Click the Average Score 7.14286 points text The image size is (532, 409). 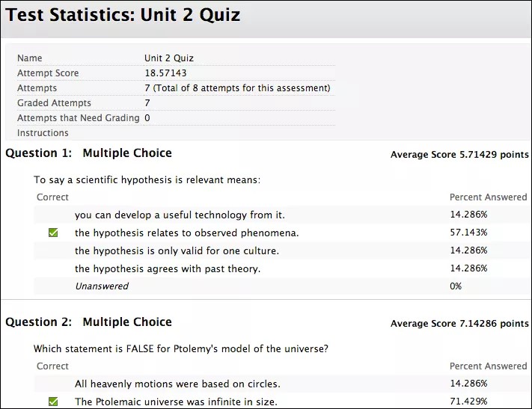tap(459, 324)
